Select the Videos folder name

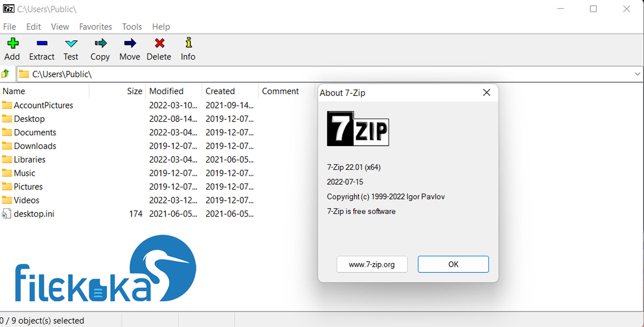[x=26, y=200]
